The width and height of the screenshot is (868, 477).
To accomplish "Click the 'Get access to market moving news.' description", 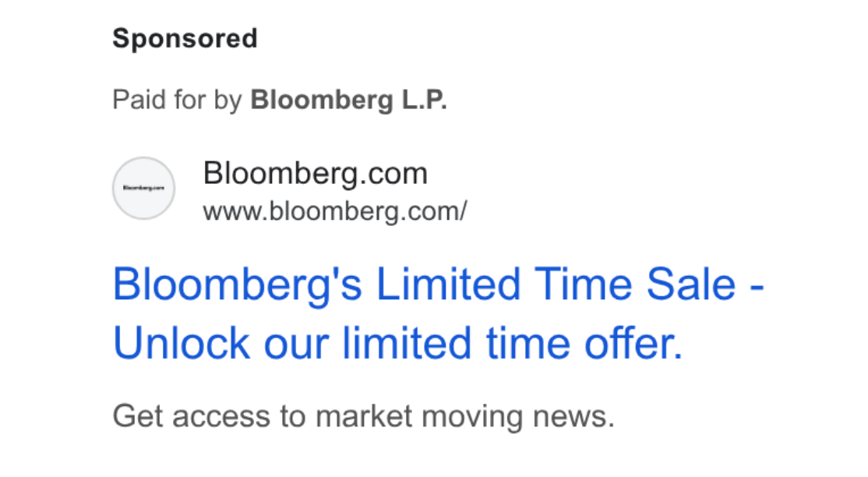I will [364, 416].
